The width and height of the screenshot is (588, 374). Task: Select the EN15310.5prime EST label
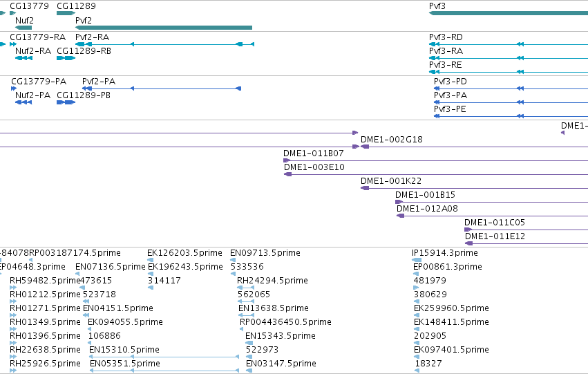[124, 350]
